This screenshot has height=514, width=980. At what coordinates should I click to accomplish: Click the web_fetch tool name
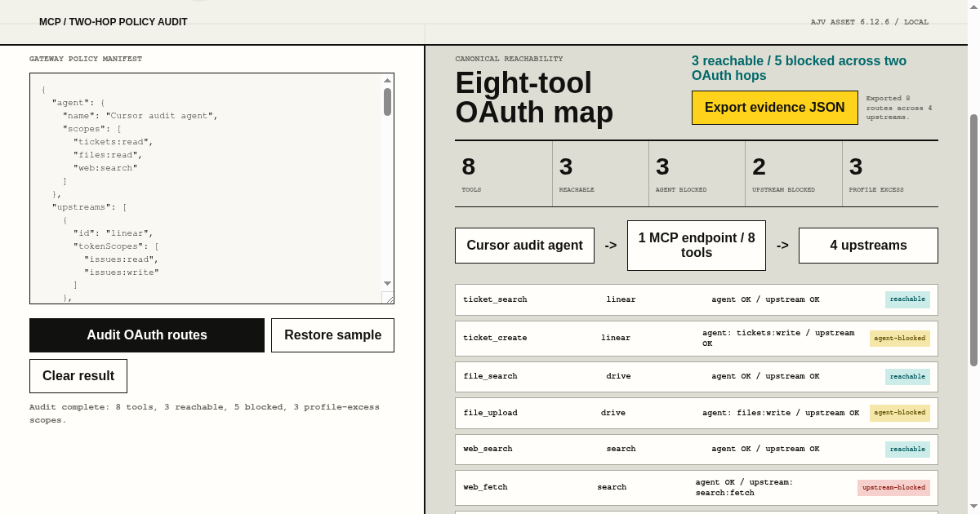(485, 487)
